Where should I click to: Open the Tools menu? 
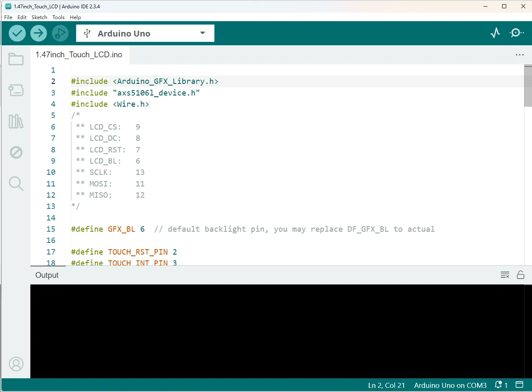coord(59,17)
